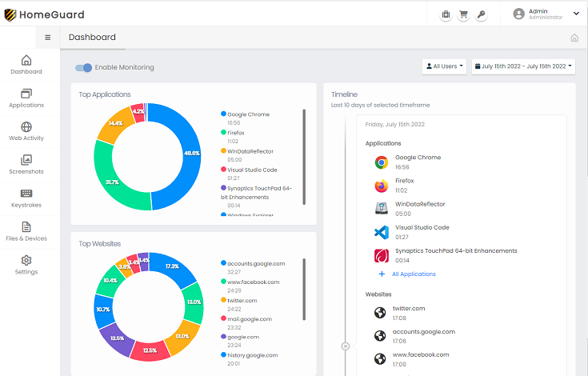Click the 4.2% red slice in Top Applications
The width and height of the screenshot is (588, 376).
click(138, 113)
